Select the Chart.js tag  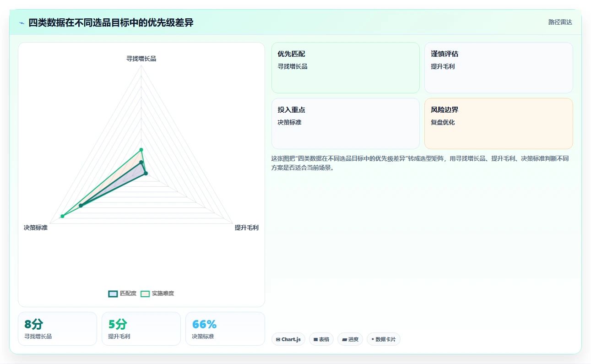coord(288,339)
